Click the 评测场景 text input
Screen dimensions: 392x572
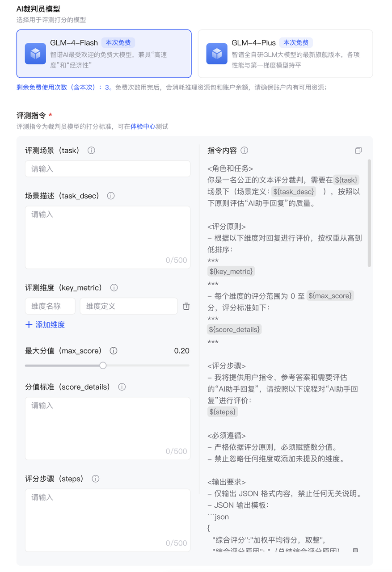click(x=108, y=169)
